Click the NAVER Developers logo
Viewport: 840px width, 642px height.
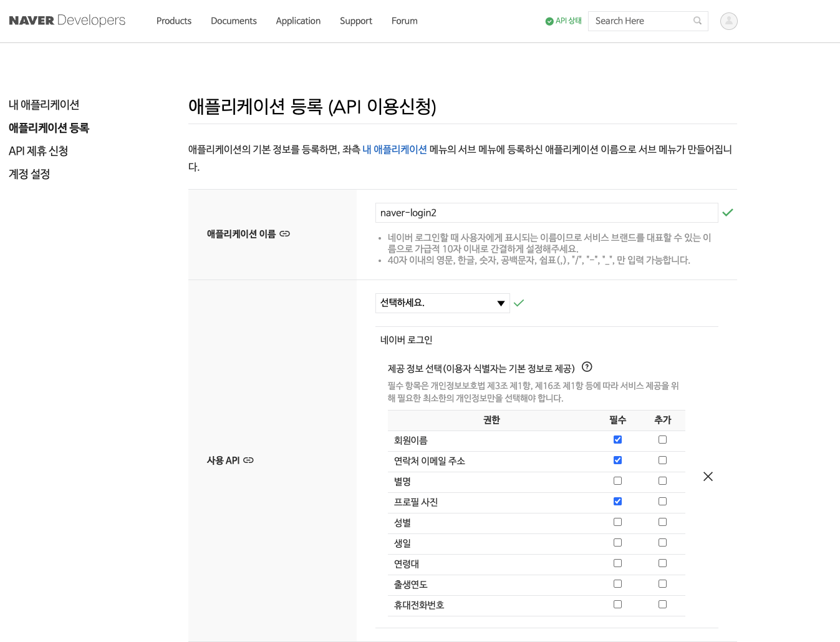pos(67,21)
